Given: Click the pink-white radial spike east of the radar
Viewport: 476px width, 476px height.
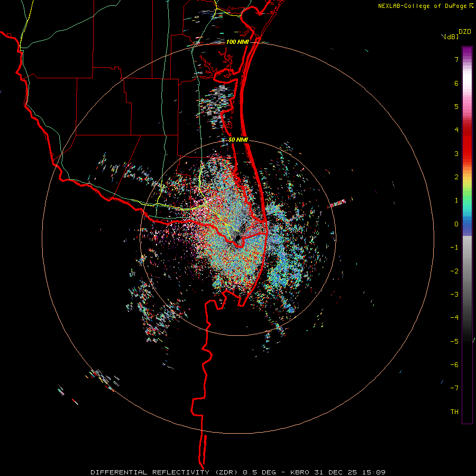Looking at the screenshot, I should (337, 204).
